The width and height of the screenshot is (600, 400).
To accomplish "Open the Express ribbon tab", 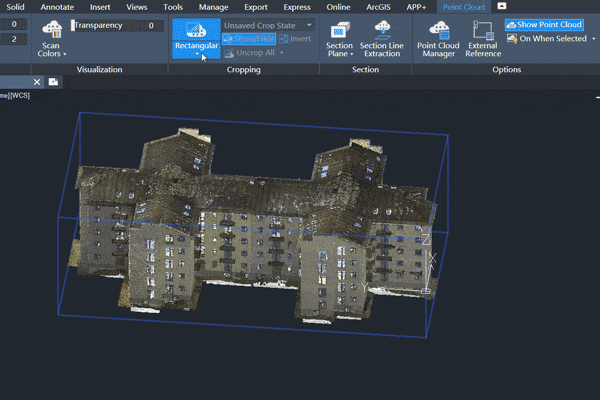I will click(297, 7).
